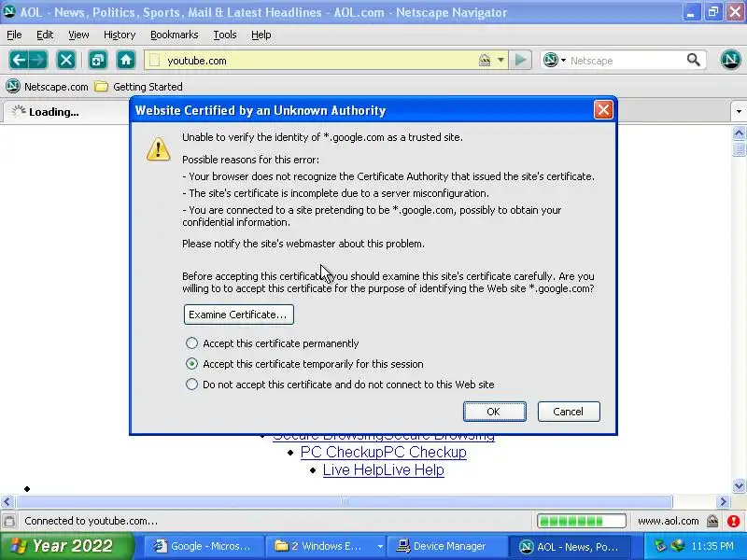Click the Windows Start button
747x560 pixels.
click(66, 546)
